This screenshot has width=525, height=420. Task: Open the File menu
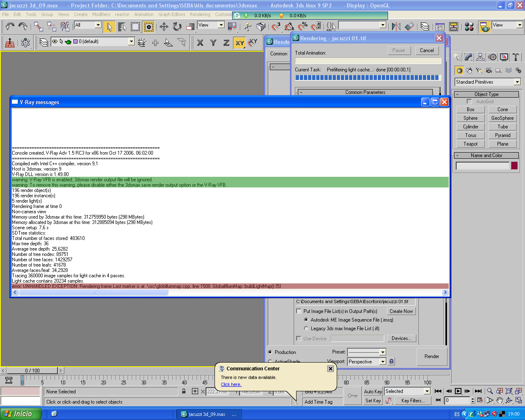click(x=5, y=14)
